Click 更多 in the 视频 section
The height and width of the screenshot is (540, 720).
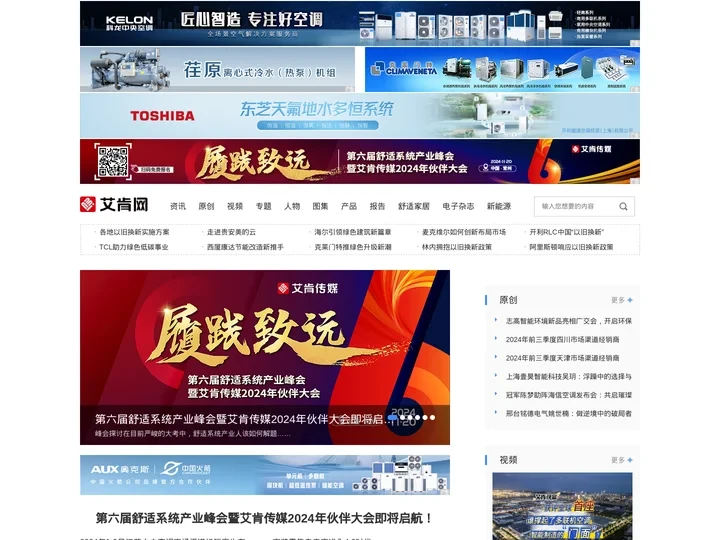[618, 460]
